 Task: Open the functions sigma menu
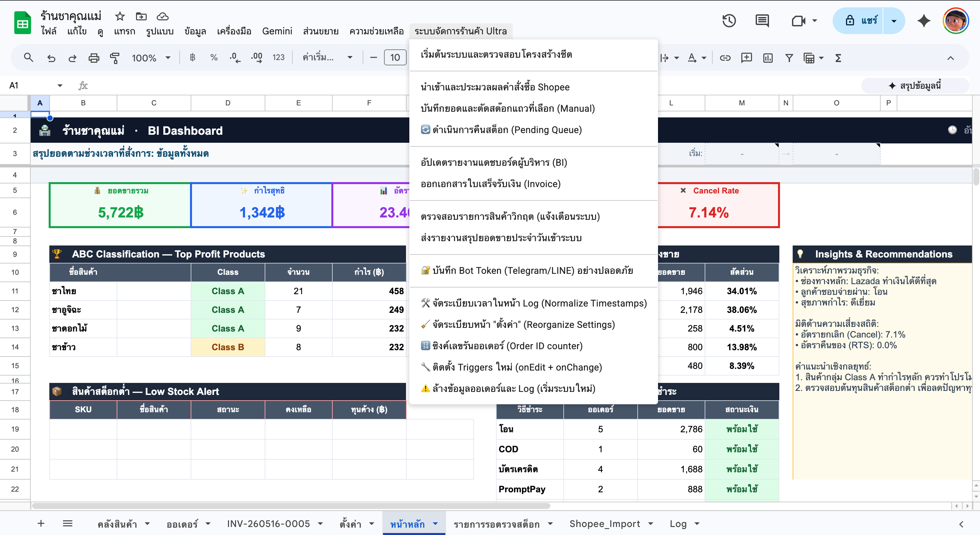click(838, 58)
